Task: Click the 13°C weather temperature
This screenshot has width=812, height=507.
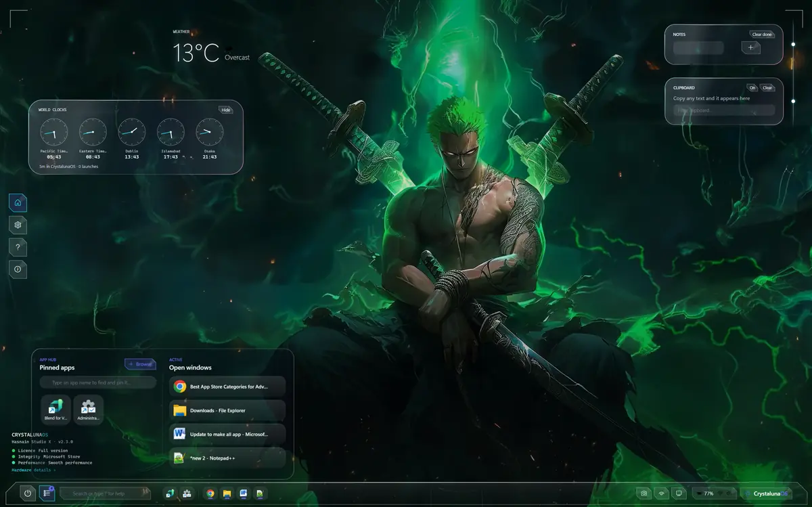Action: click(x=196, y=52)
